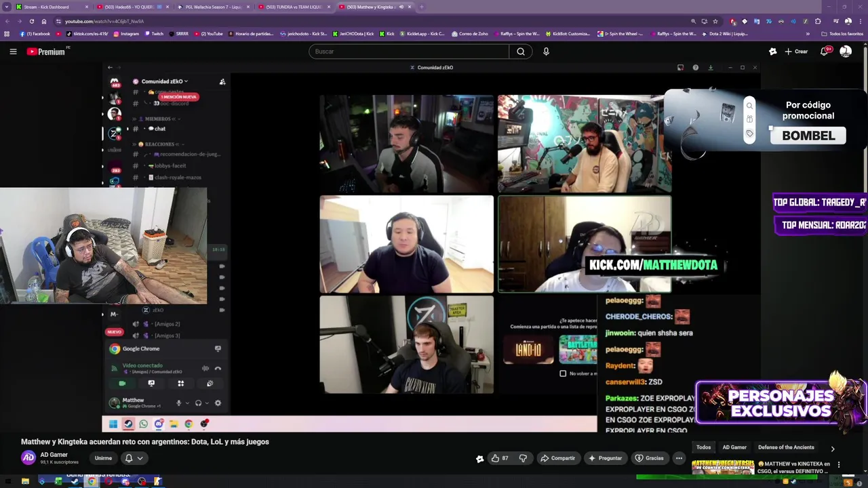Like the video with thumbs up
The height and width of the screenshot is (488, 868).
click(x=500, y=458)
